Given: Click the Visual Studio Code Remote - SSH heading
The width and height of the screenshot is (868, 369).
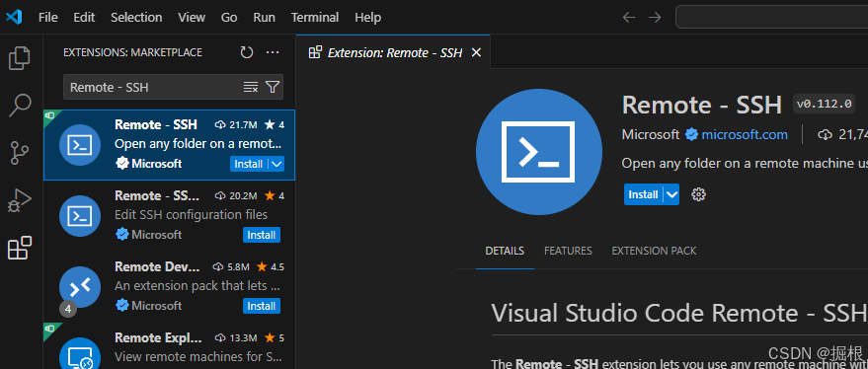Looking at the screenshot, I should [679, 313].
